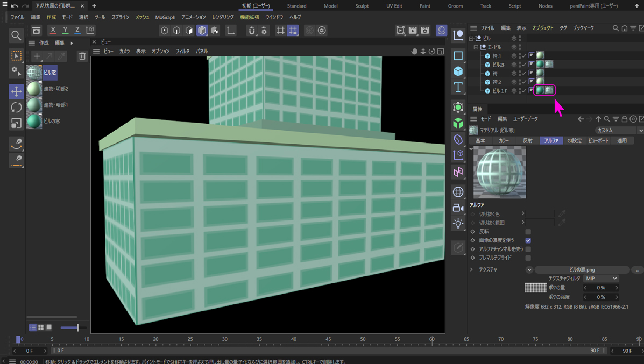The width and height of the screenshot is (644, 364).
Task: Select the Text spline T icon
Action: pos(458,88)
